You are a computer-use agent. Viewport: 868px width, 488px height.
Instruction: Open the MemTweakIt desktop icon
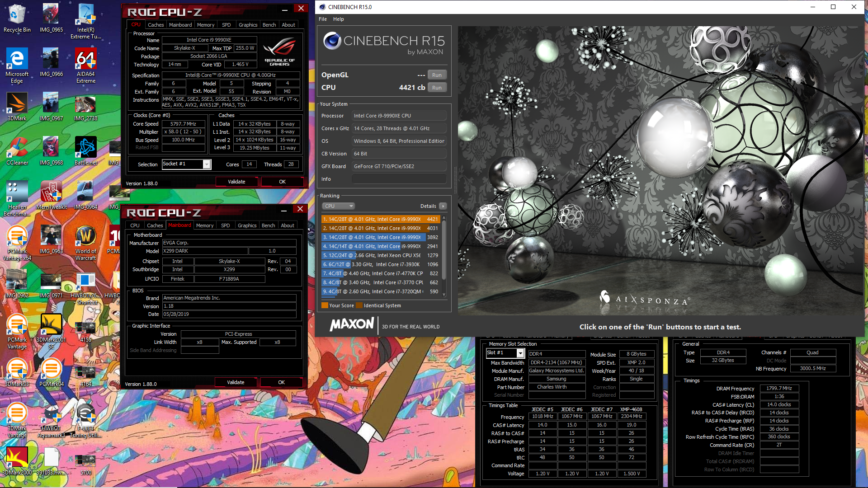tap(51, 195)
